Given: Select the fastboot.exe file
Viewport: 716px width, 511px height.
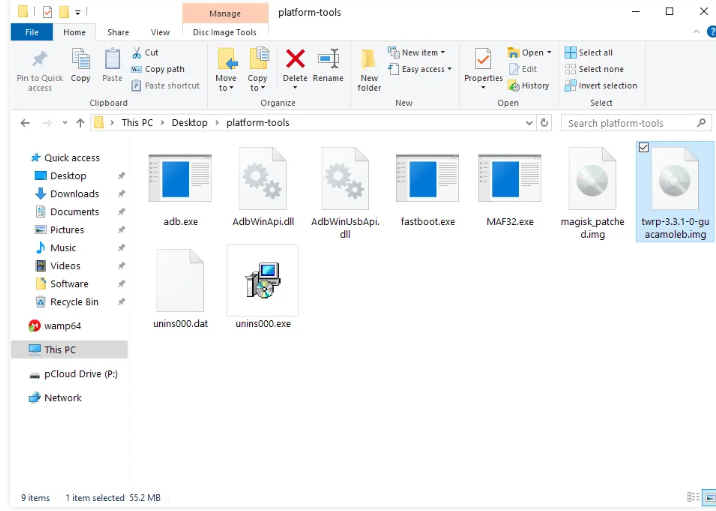Looking at the screenshot, I should click(427, 188).
